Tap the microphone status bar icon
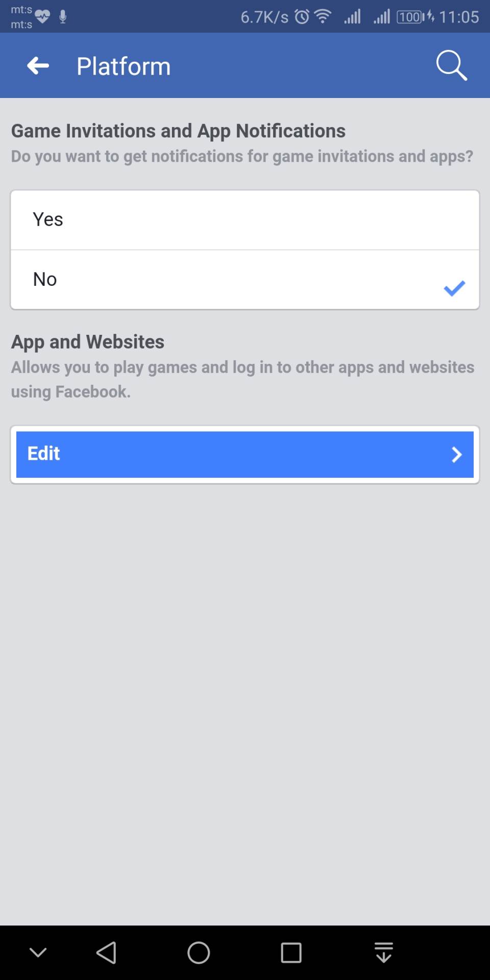Image resolution: width=490 pixels, height=980 pixels. [x=63, y=17]
